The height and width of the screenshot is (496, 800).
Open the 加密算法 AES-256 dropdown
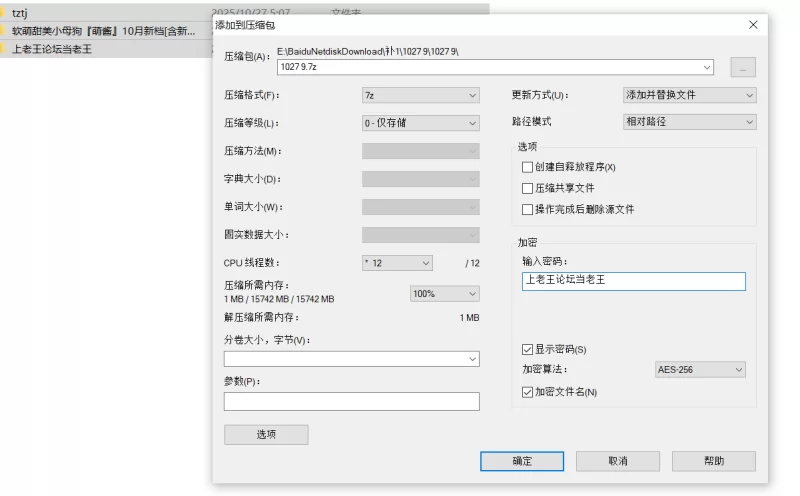click(x=700, y=369)
